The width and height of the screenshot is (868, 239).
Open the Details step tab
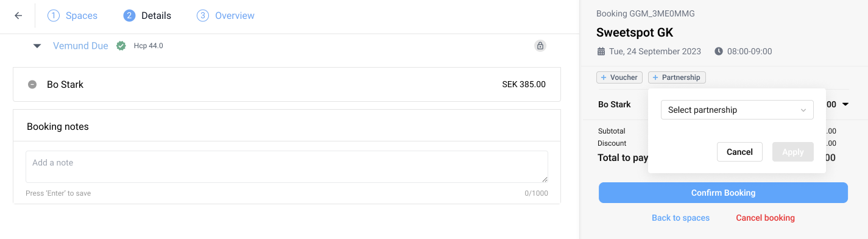click(147, 16)
